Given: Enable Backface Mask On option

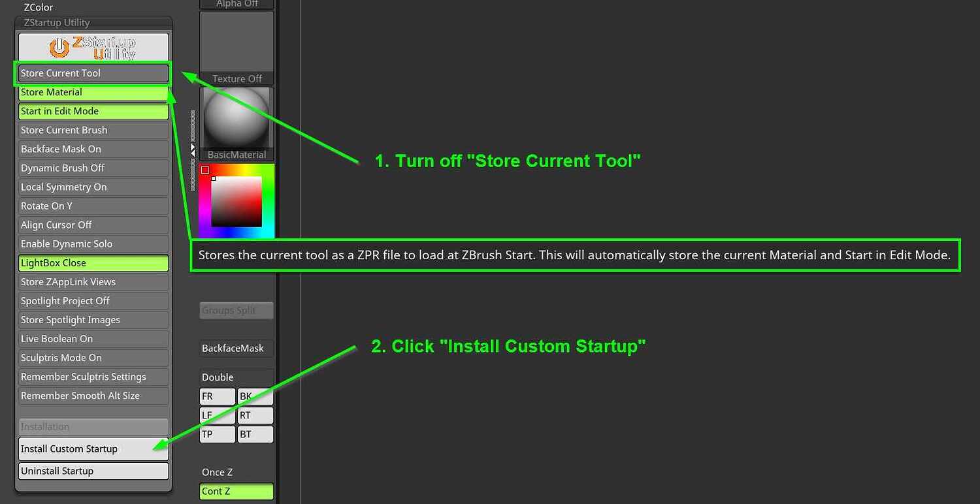Looking at the screenshot, I should coord(93,149).
